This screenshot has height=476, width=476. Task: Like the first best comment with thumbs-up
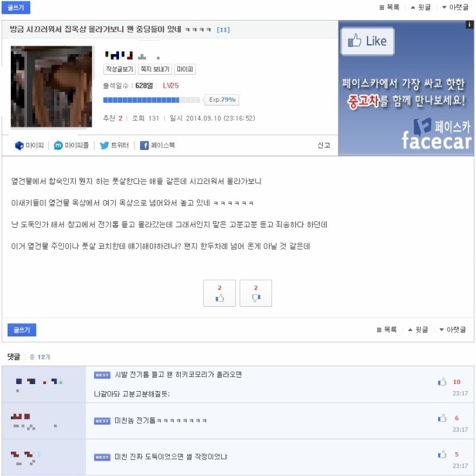coord(442,382)
